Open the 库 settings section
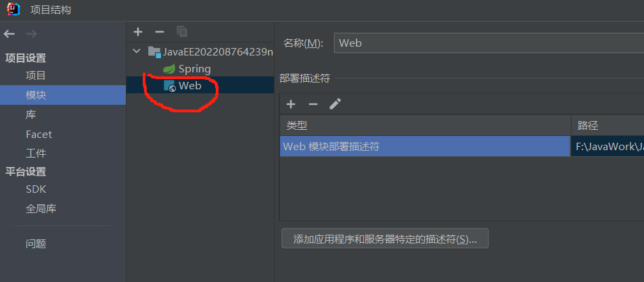644x282 pixels. click(x=31, y=114)
